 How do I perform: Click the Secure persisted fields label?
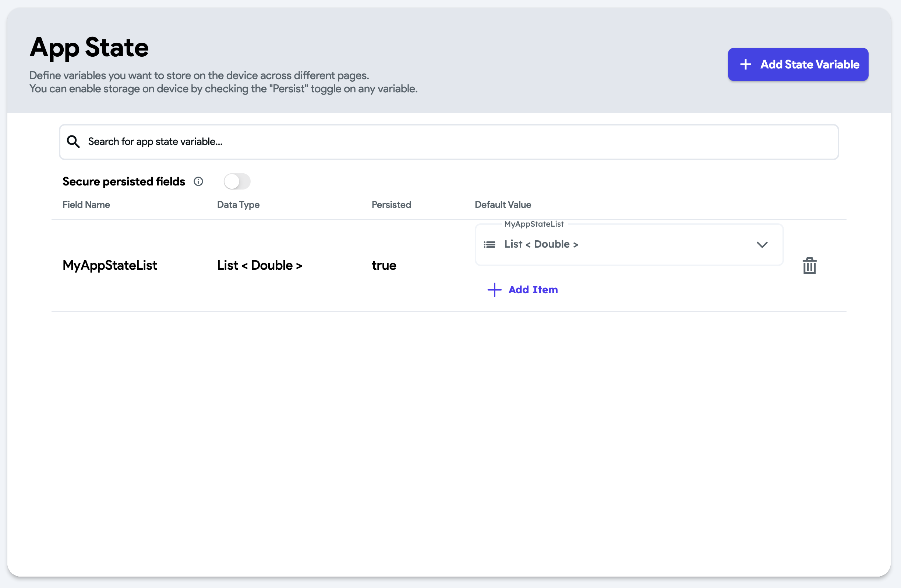123,182
